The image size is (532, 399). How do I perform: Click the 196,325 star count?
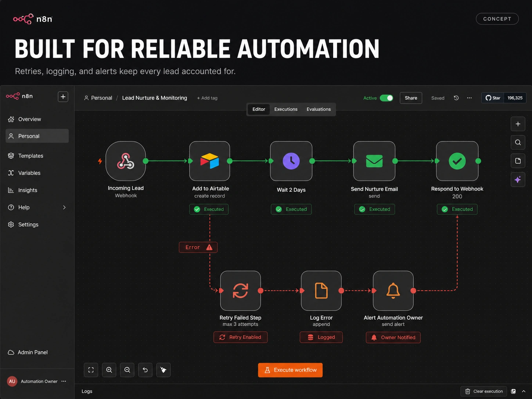click(x=515, y=98)
